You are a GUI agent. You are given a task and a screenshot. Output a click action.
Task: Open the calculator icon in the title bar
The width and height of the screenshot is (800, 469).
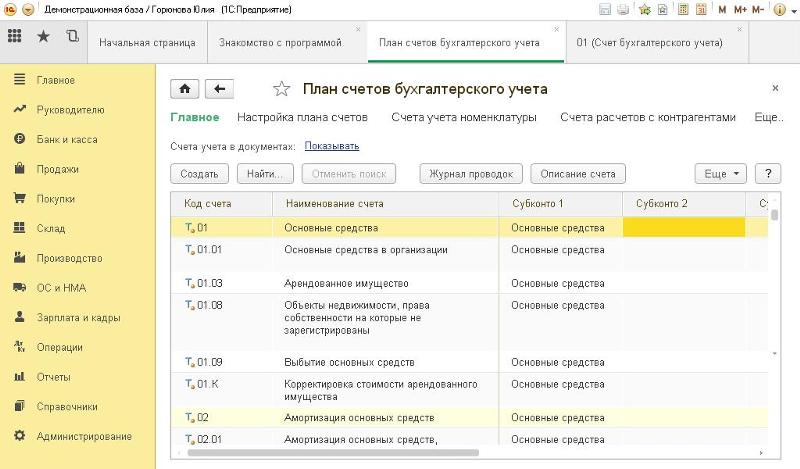683,9
